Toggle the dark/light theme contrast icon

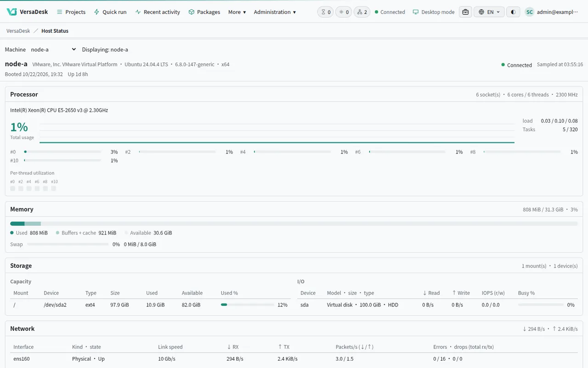(x=513, y=12)
